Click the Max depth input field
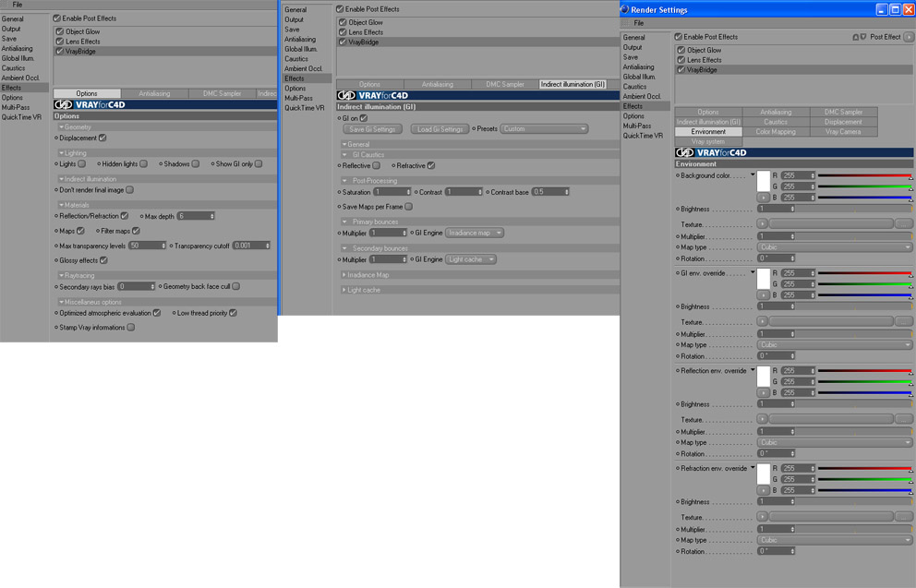The width and height of the screenshot is (916, 588). (197, 216)
